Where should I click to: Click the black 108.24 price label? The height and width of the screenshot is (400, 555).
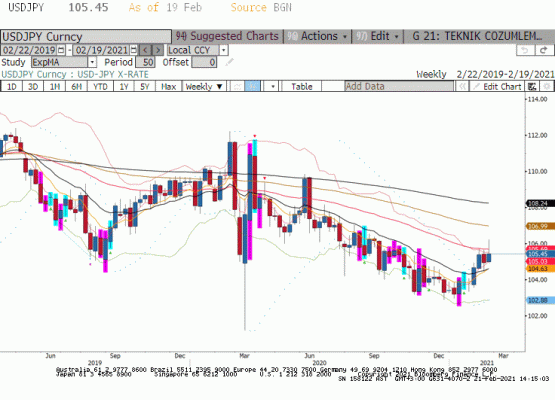point(540,204)
